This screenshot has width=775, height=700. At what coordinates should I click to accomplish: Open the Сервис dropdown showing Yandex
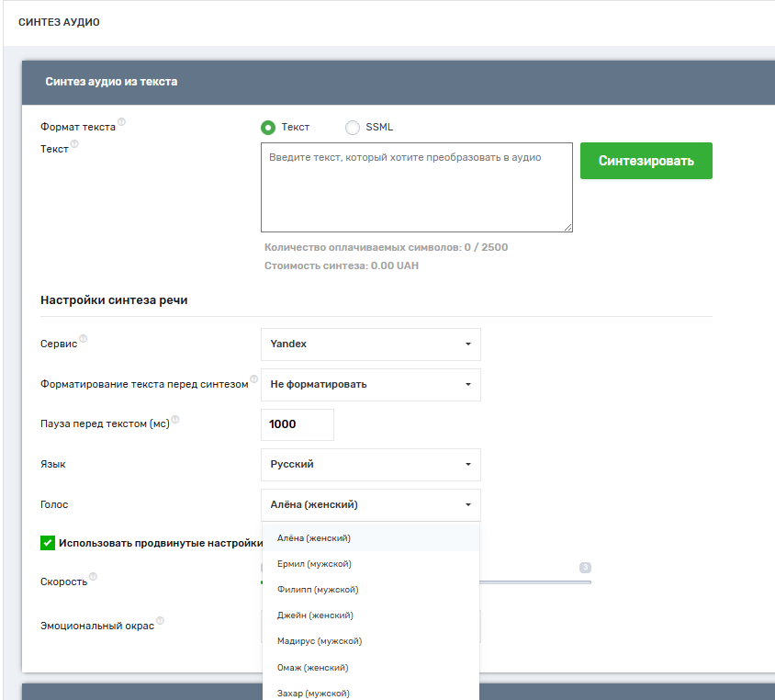tap(370, 344)
